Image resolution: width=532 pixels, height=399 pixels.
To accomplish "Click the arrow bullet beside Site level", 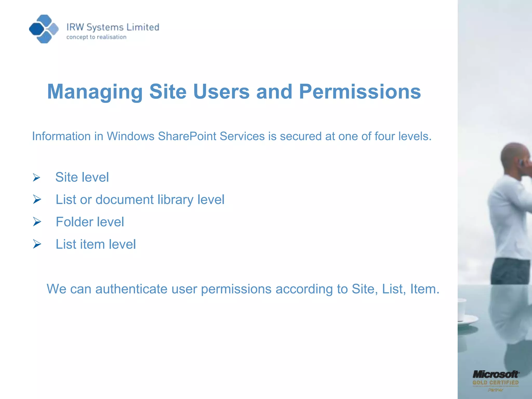I will click(37, 178).
